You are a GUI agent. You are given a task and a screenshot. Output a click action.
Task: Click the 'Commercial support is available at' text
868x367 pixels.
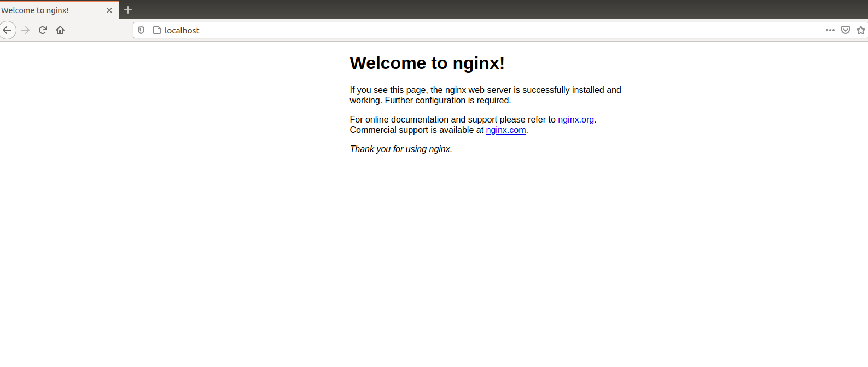(417, 130)
